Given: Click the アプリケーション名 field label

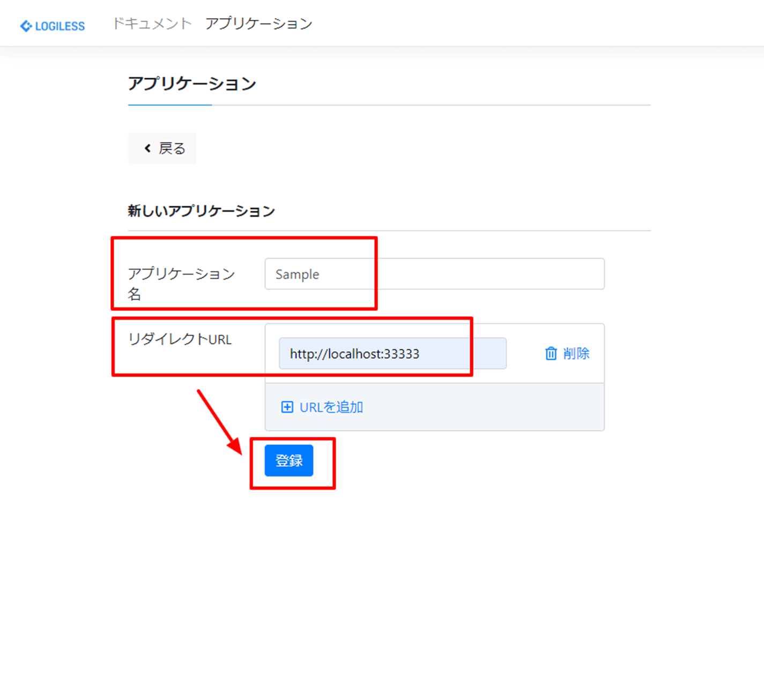Looking at the screenshot, I should click(181, 284).
